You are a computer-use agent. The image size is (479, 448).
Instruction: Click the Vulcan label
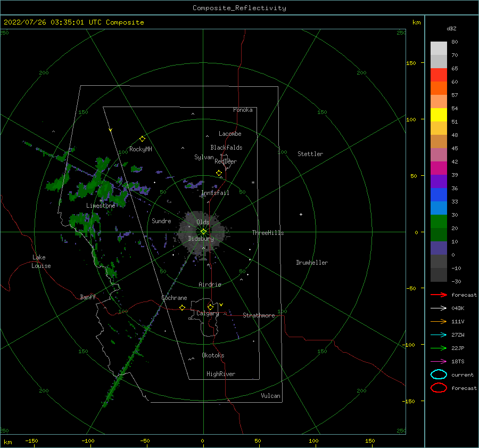pyautogui.click(x=271, y=396)
